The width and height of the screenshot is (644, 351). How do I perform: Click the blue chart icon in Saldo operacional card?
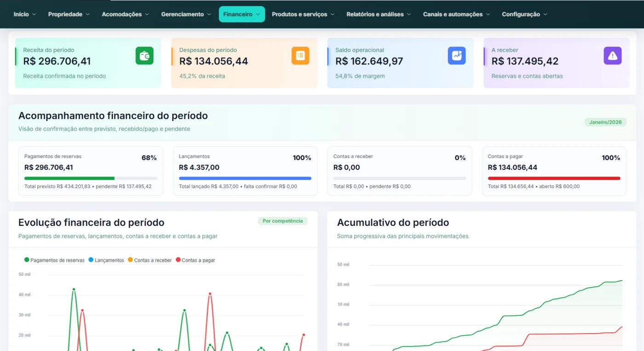(457, 56)
